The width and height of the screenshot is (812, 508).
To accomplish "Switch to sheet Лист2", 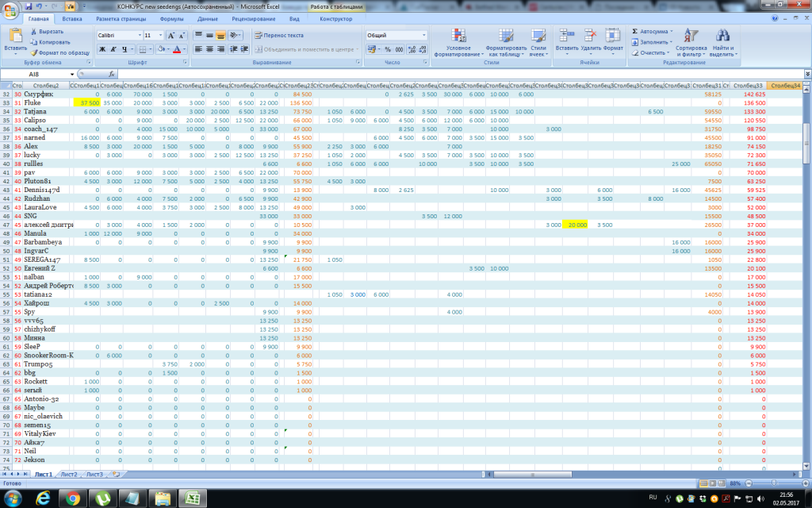I will (69, 475).
